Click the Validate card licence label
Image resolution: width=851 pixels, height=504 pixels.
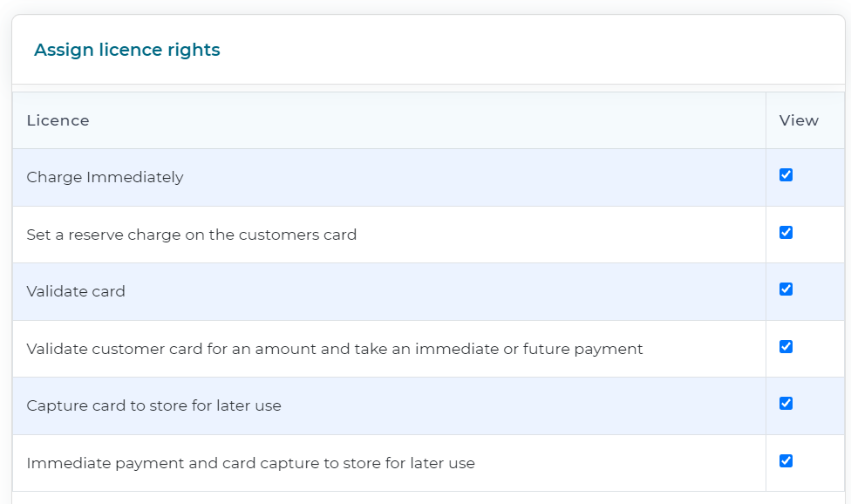[76, 291]
